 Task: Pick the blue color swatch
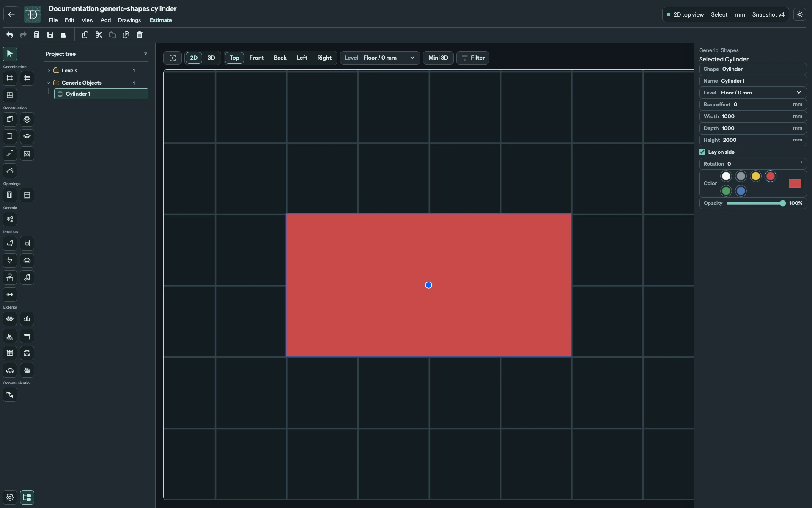741,191
